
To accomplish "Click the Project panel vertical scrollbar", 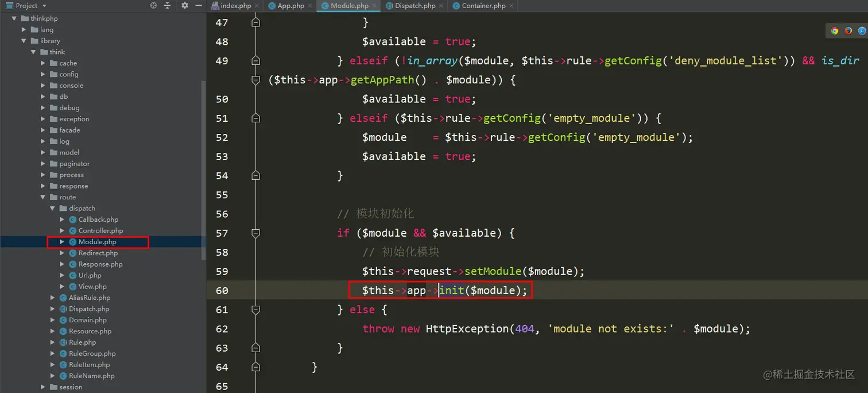I will click(203, 170).
